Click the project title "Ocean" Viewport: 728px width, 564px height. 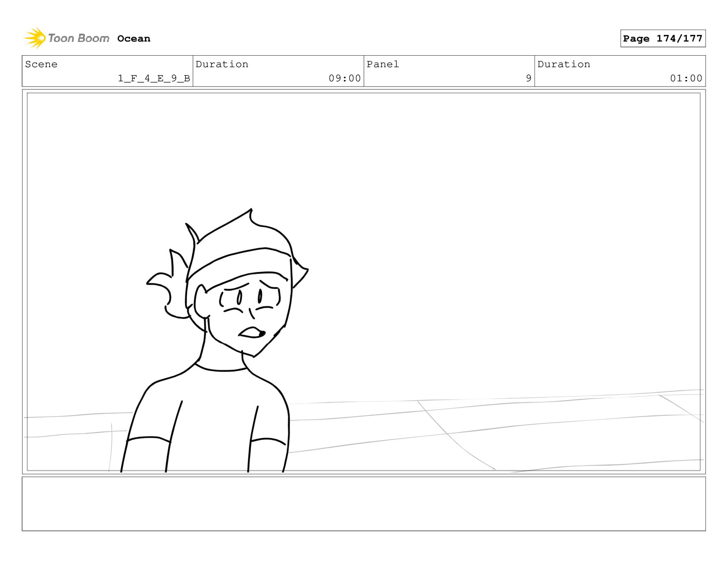(x=134, y=38)
